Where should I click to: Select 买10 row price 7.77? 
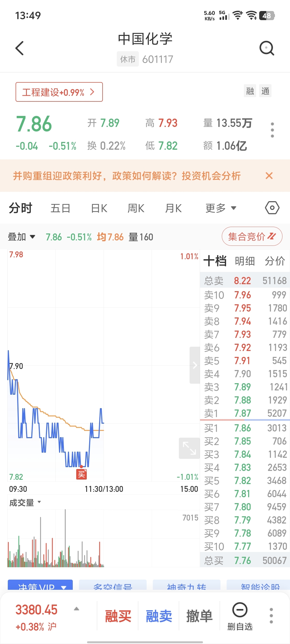[245, 546]
